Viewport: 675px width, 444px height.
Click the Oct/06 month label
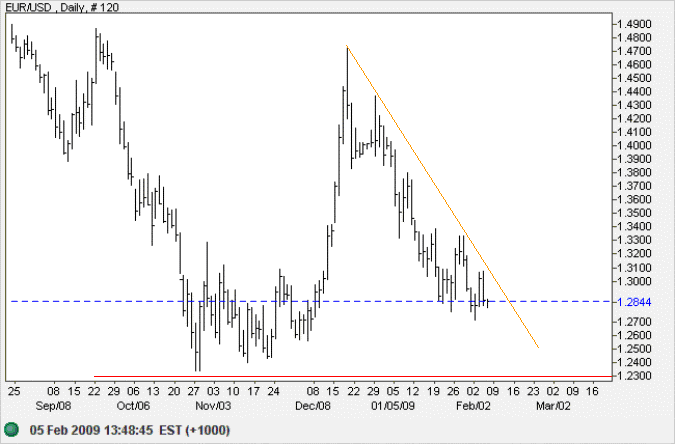(133, 406)
